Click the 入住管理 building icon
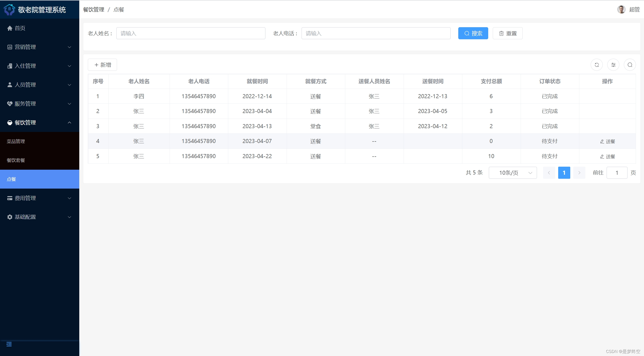644x356 pixels. tap(10, 66)
